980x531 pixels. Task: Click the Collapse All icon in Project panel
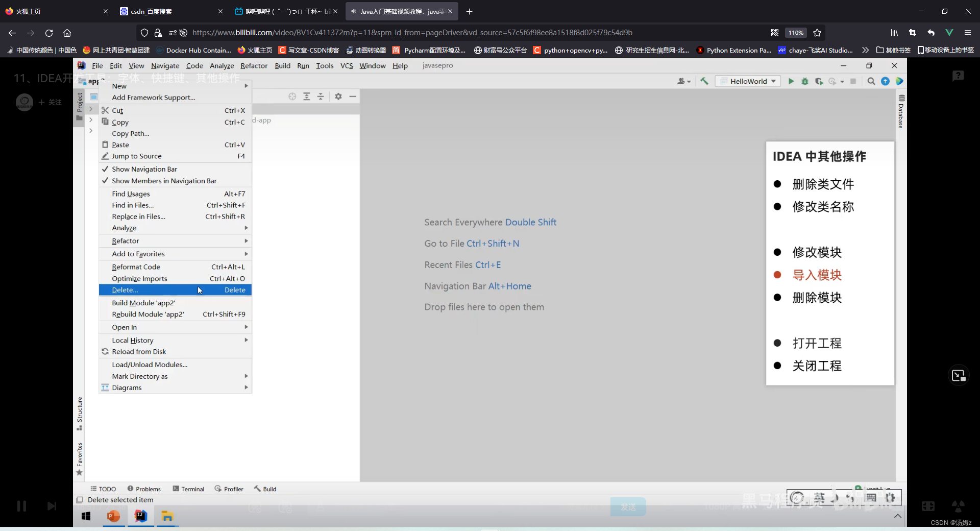point(321,96)
